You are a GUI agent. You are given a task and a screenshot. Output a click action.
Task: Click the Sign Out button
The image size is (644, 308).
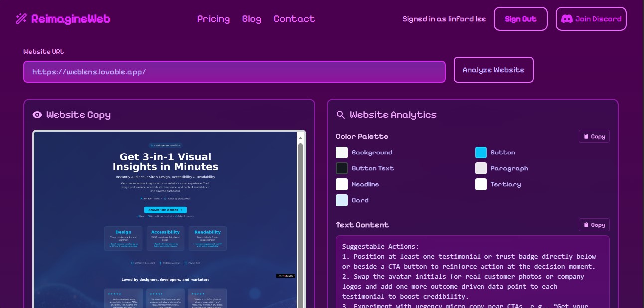tap(521, 19)
